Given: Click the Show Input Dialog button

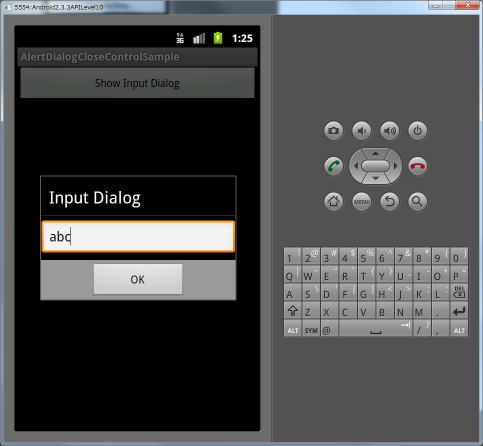Looking at the screenshot, I should [137, 83].
